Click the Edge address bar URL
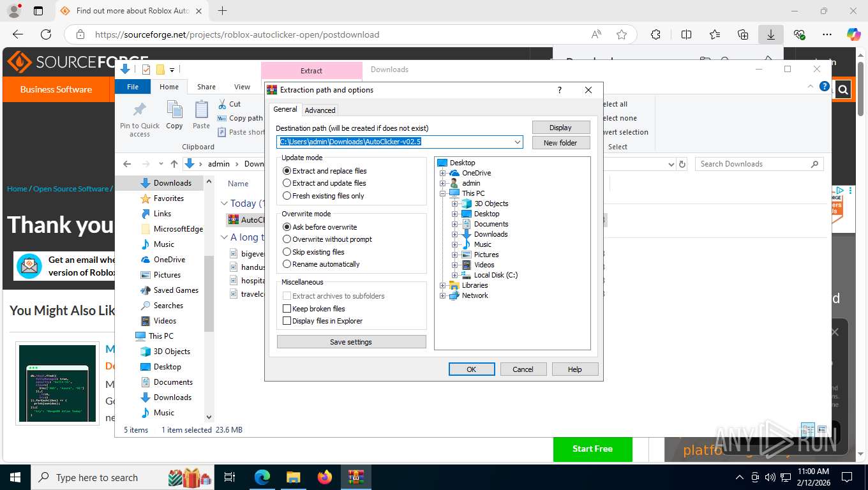Viewport: 868px width, 490px height. (237, 34)
